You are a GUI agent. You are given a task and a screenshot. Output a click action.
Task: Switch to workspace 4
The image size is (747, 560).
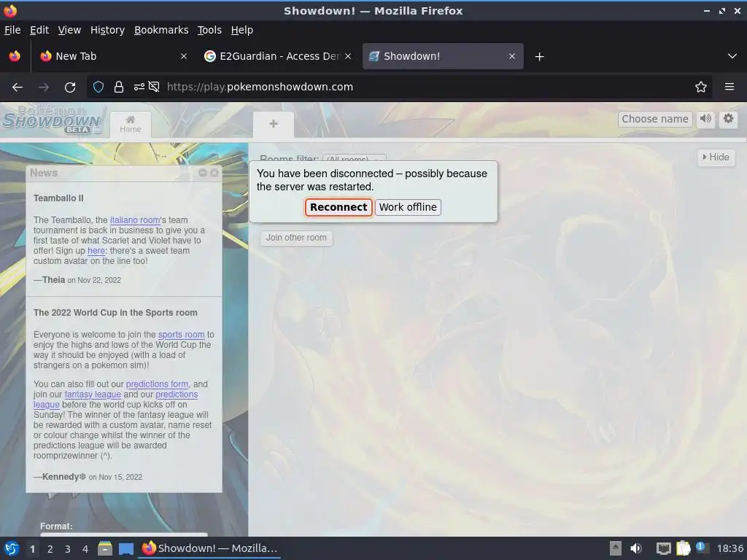click(85, 549)
